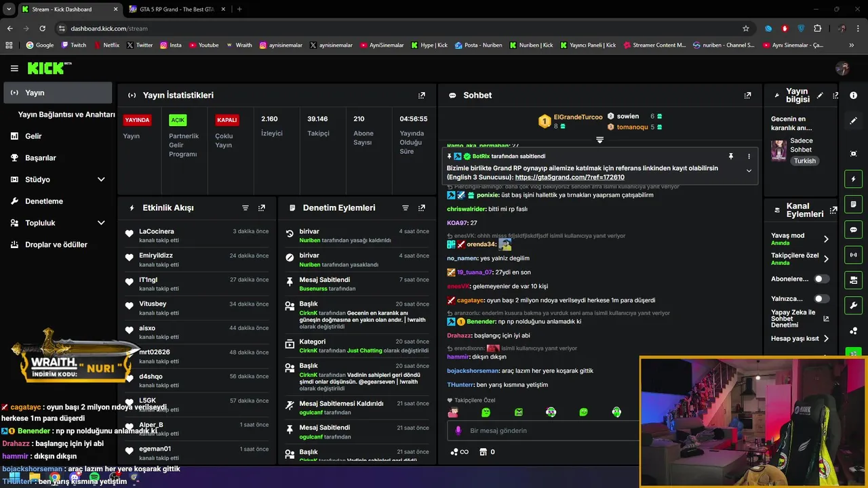Open a new browser tab
Viewport: 868px width, 488px height.
point(239,9)
